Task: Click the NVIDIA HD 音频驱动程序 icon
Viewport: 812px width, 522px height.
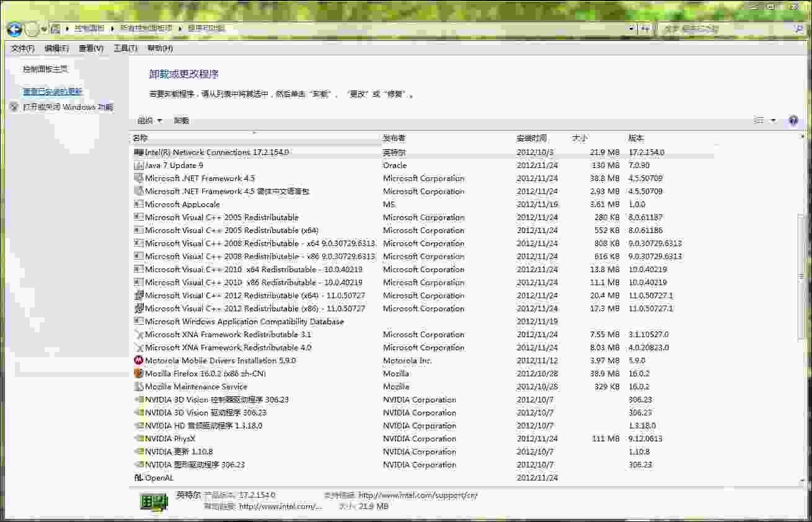Action: coord(139,425)
